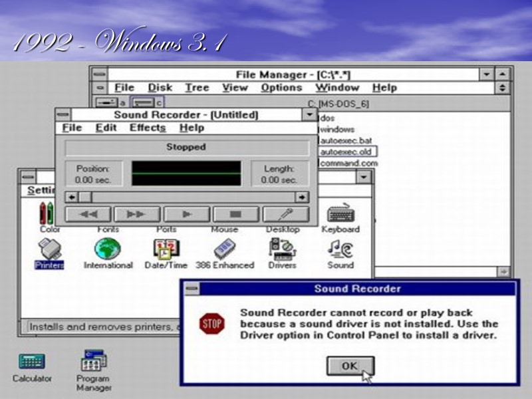Click the red STOP sign icon

[211, 324]
